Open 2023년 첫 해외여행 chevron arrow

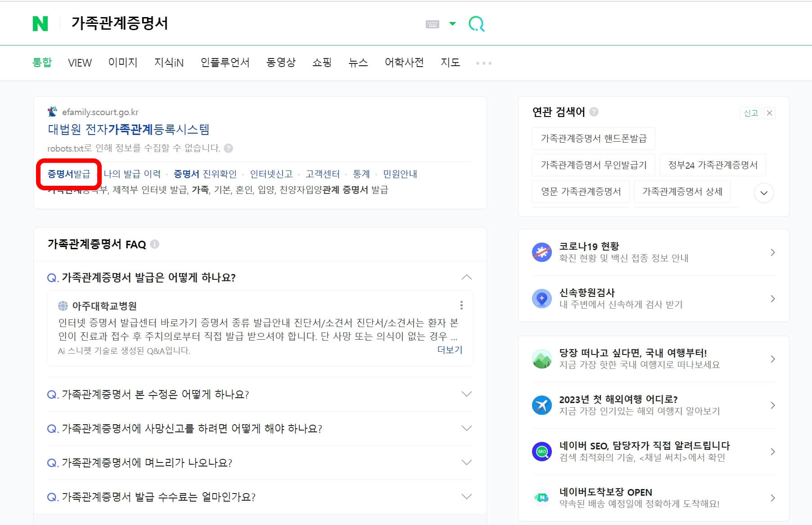pyautogui.click(x=773, y=405)
